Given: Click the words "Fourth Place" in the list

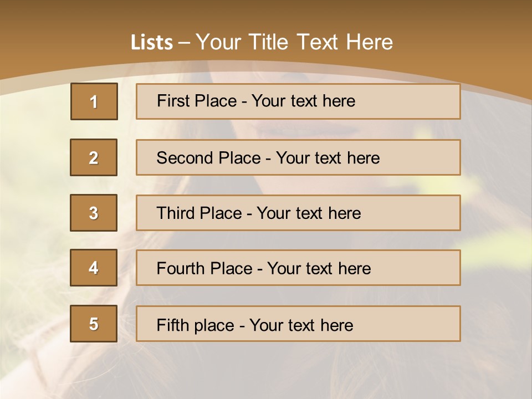Looking at the screenshot, I should [204, 269].
